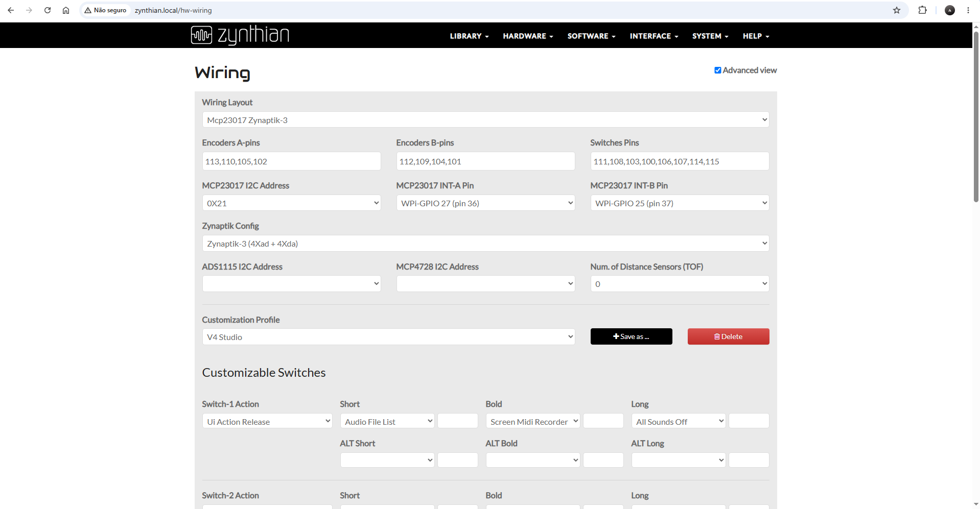This screenshot has height=509, width=980.
Task: Change Switch-1 Short action dropdown
Action: click(387, 421)
